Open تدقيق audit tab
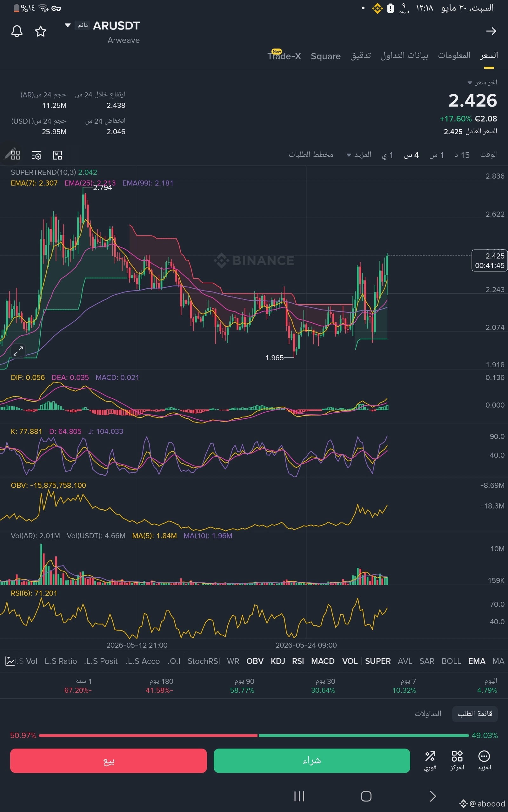The height and width of the screenshot is (812, 508). click(360, 56)
